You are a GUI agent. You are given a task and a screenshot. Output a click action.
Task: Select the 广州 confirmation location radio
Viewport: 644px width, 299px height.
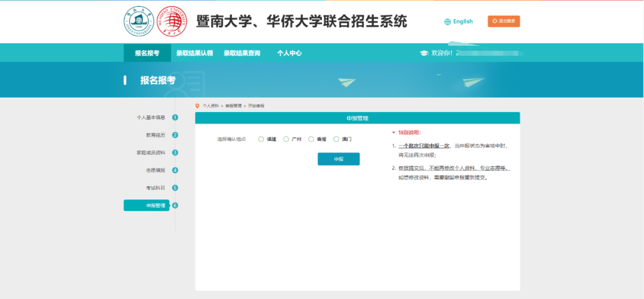(x=286, y=139)
